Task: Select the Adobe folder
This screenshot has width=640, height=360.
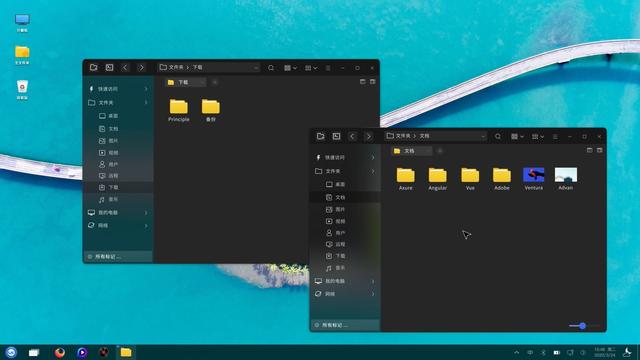Action: point(502,179)
